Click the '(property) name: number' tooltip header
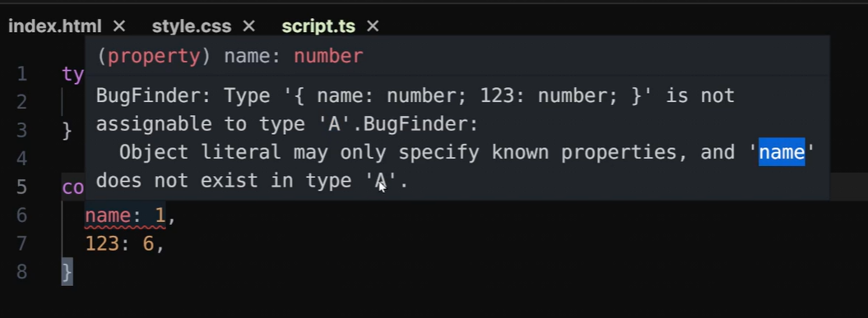Screen dimensions: 868x318 (230, 56)
